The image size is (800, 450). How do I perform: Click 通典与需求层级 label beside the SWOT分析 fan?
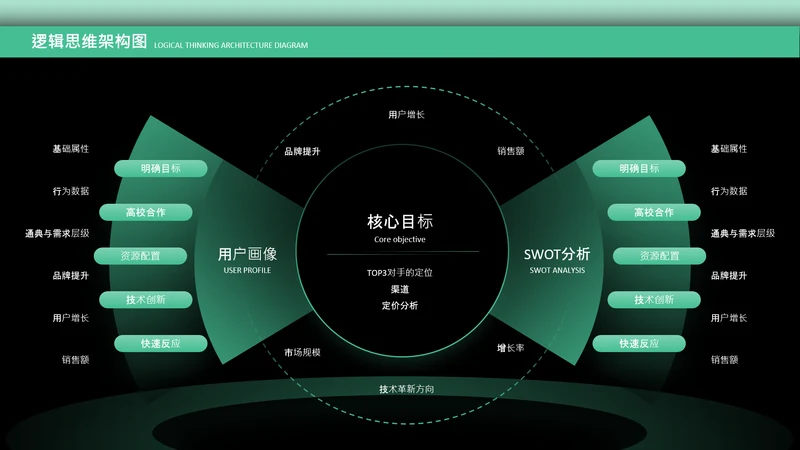pos(743,234)
